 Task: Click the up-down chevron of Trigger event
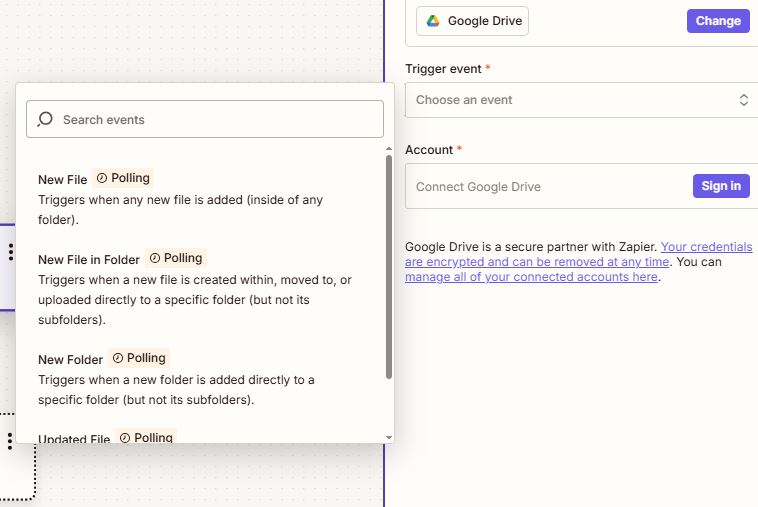click(743, 100)
